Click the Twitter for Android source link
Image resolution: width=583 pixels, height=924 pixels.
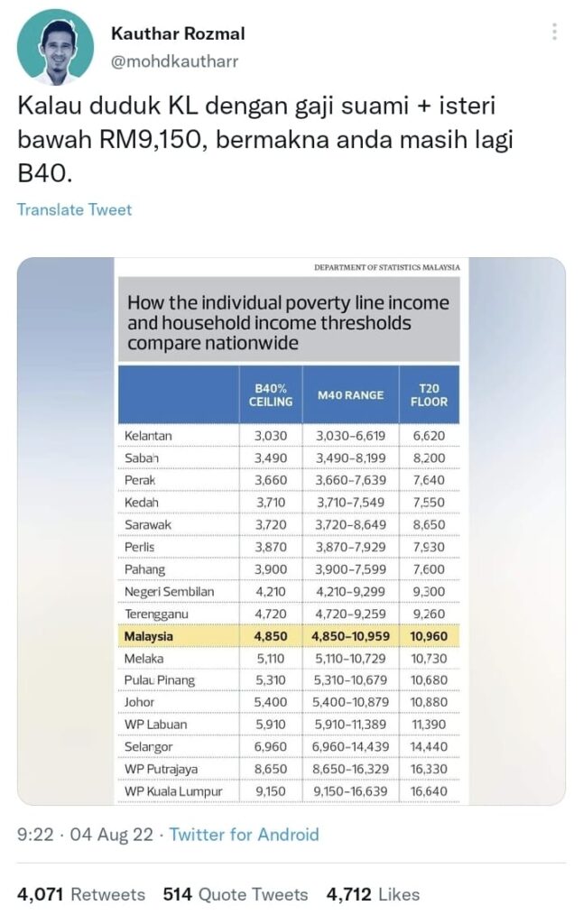tap(244, 835)
